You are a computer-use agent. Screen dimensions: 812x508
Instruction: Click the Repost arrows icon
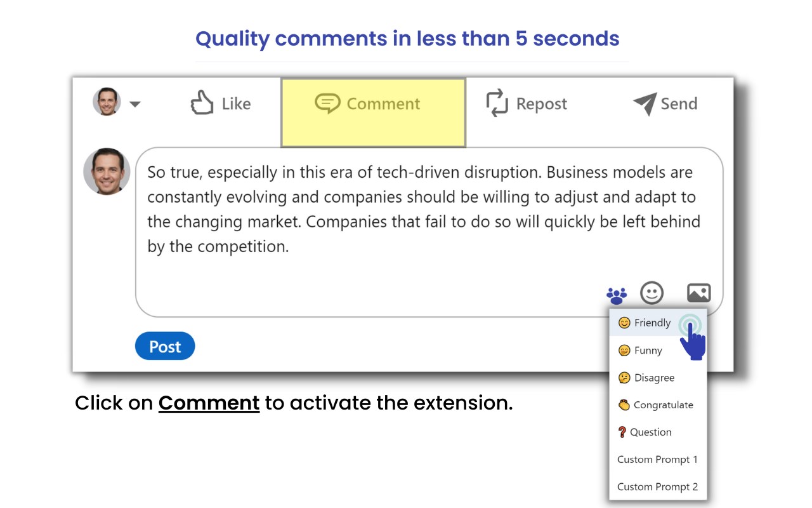(x=496, y=104)
